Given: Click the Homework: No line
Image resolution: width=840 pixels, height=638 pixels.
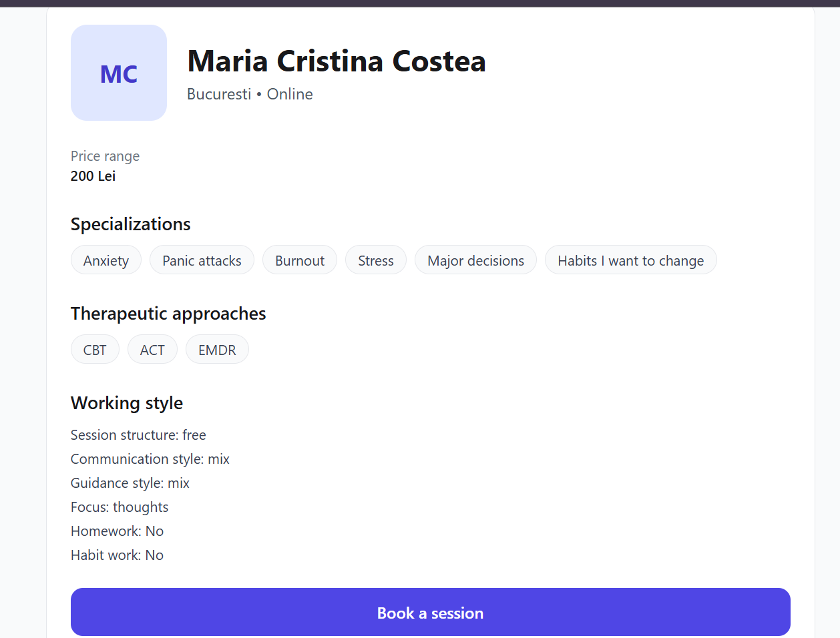Looking at the screenshot, I should 117,531.
